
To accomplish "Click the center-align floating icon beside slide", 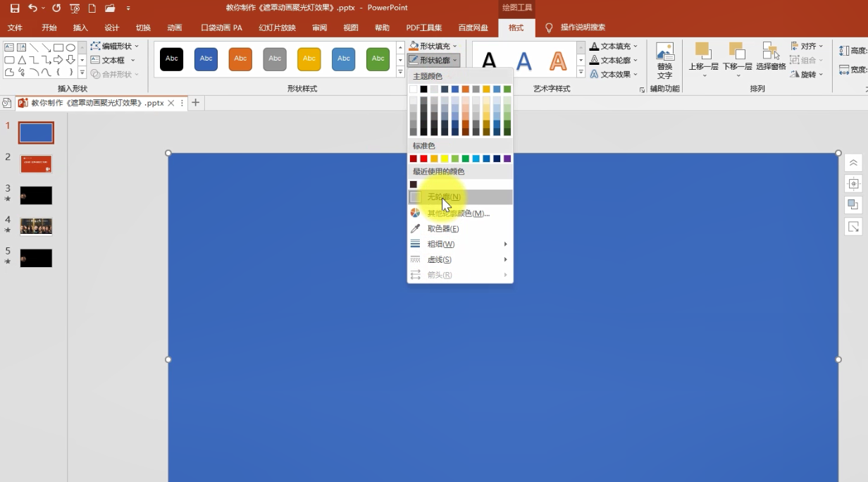I will 853,184.
